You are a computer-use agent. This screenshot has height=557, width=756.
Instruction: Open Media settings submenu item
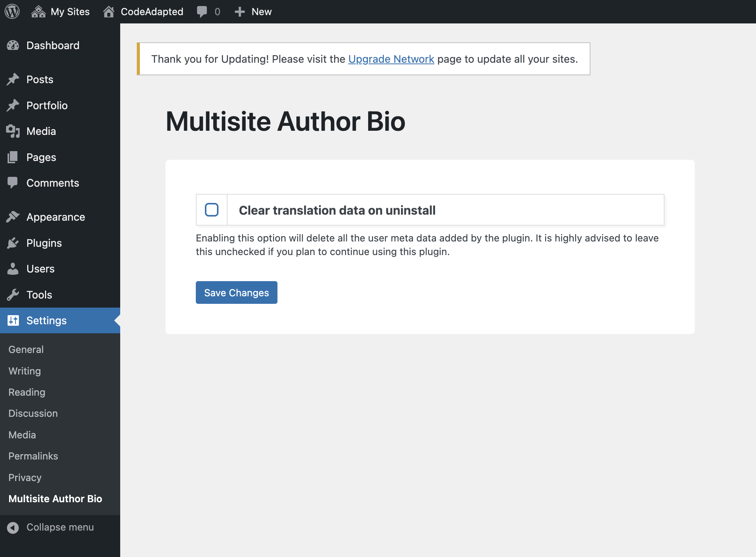(22, 435)
